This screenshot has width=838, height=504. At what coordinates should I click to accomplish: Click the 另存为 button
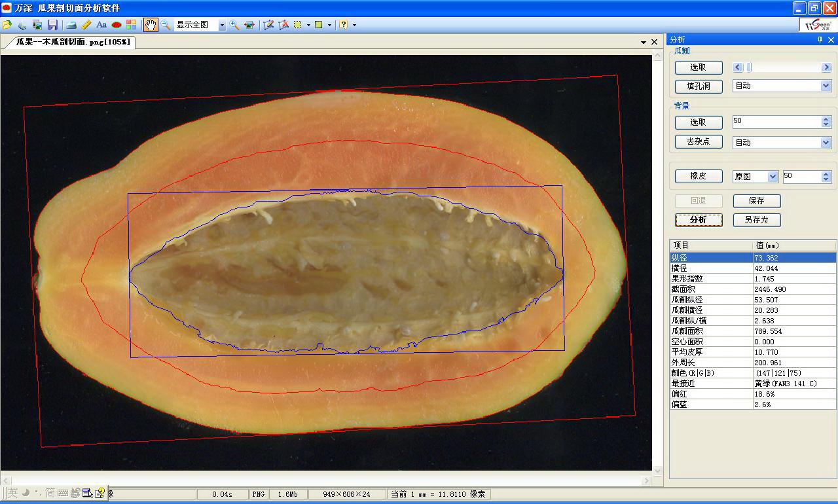coord(756,220)
